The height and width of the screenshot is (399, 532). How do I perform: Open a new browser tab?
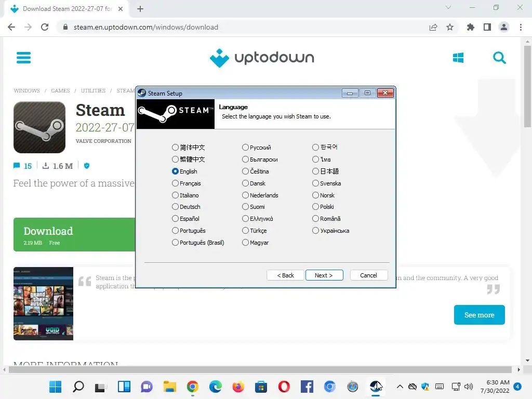140,9
